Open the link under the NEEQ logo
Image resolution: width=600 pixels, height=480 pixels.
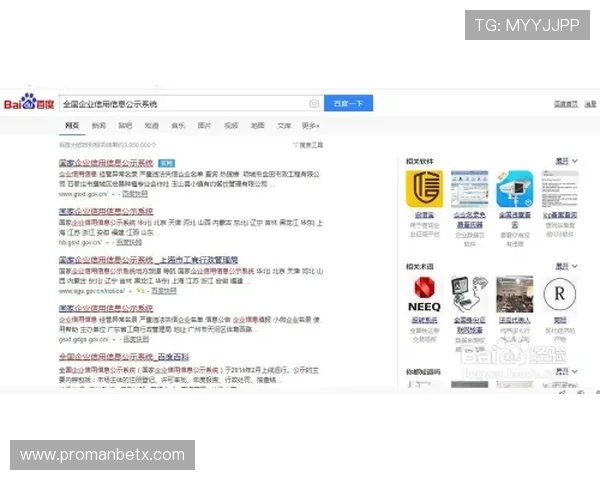pos(424,320)
